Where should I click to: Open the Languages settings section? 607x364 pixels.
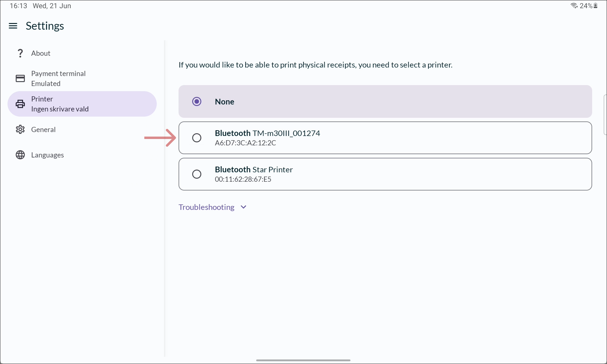pos(82,155)
